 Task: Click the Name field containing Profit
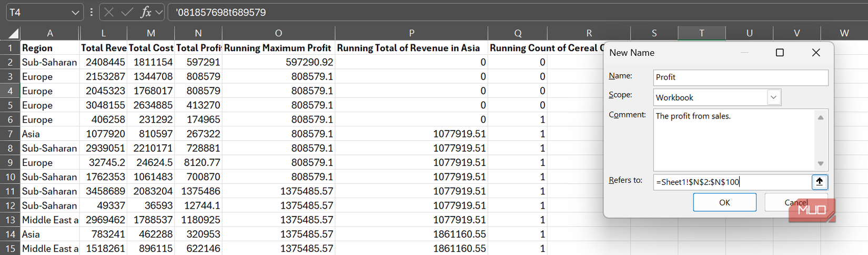pos(741,77)
